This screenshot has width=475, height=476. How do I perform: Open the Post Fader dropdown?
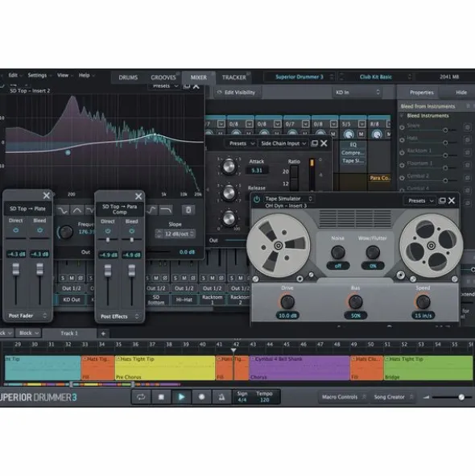(27, 316)
